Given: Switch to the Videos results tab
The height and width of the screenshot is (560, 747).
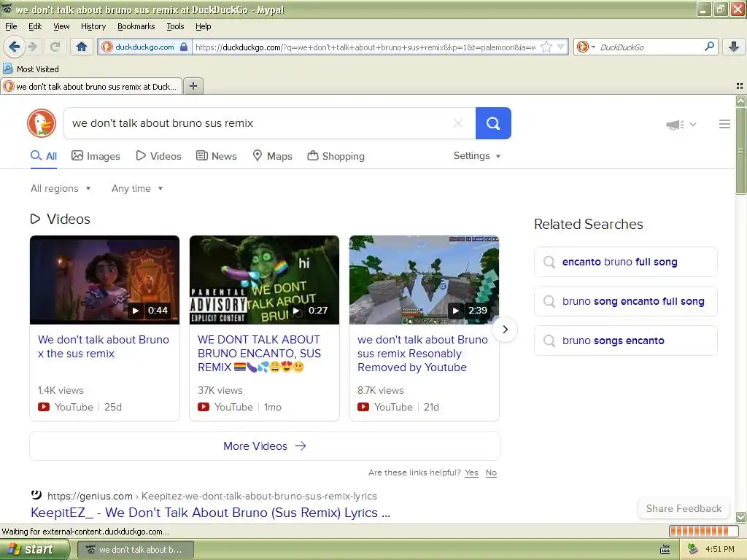Looking at the screenshot, I should (158, 156).
